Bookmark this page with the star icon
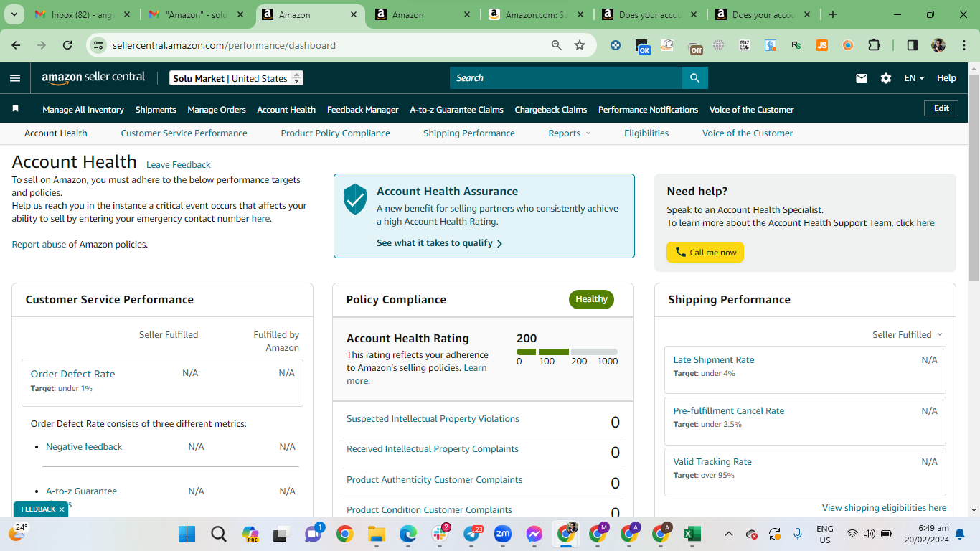This screenshot has height=551, width=980. 580,45
